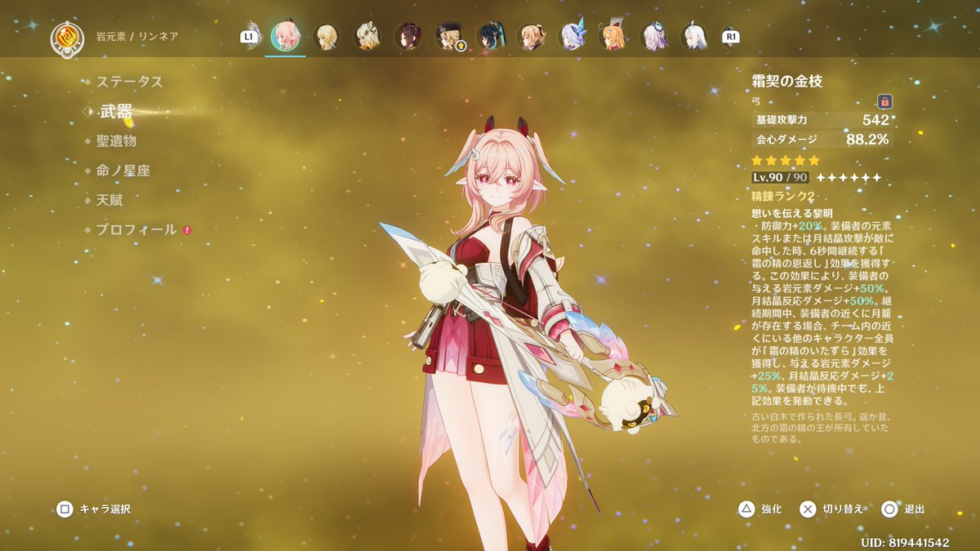Viewport: 980px width, 551px height.
Task: Click the L1 previous character button
Action: coord(248,37)
